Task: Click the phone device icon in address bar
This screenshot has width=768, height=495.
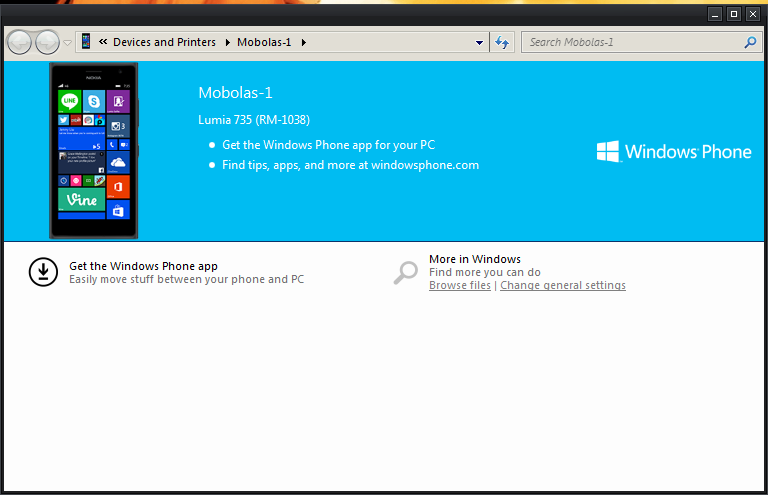Action: [86, 42]
